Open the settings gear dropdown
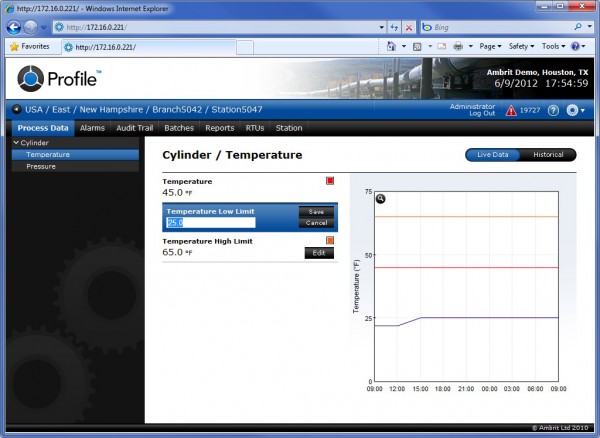 point(576,111)
